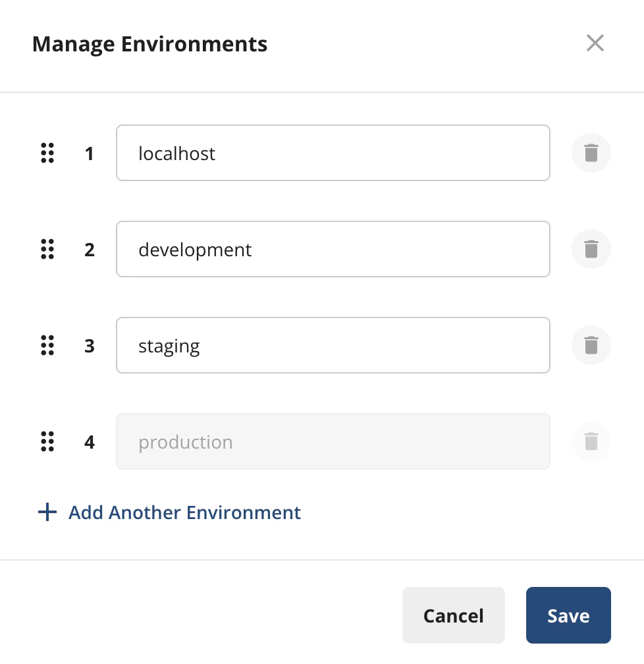
Task: Close the Manage Environments dialog
Action: coord(595,43)
